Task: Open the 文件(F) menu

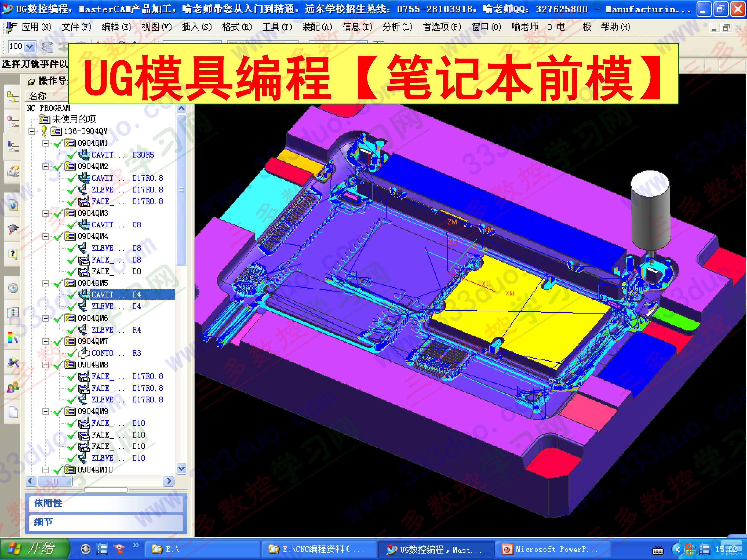Action: pyautogui.click(x=76, y=27)
